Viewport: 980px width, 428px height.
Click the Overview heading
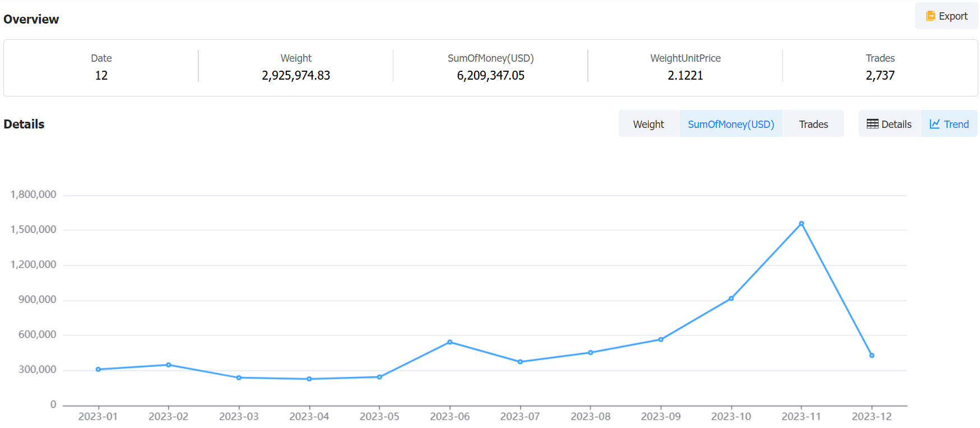(x=31, y=19)
